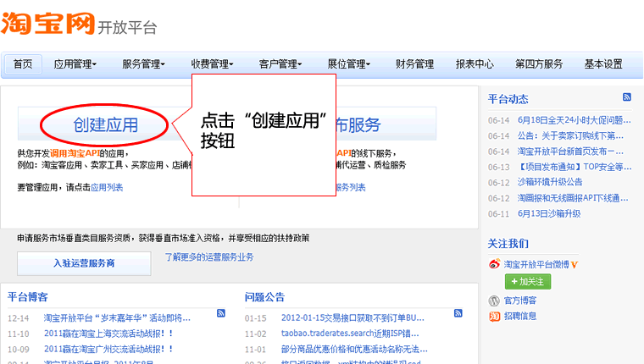The image size is (644, 364).
Task: Click the Taobao logo in the header
Action: click(47, 24)
